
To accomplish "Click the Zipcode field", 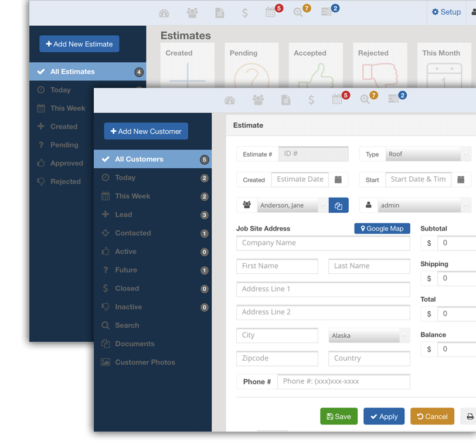I will click(x=277, y=359).
